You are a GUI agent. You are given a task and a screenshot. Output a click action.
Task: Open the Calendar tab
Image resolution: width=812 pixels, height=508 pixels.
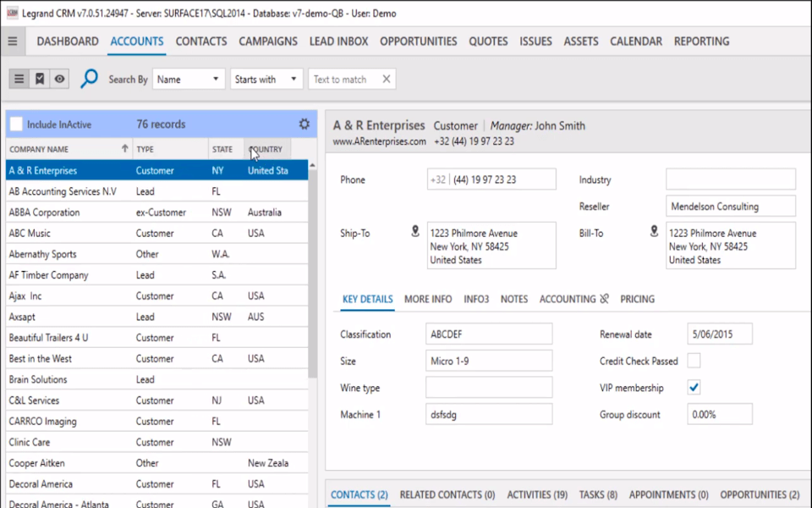(636, 41)
